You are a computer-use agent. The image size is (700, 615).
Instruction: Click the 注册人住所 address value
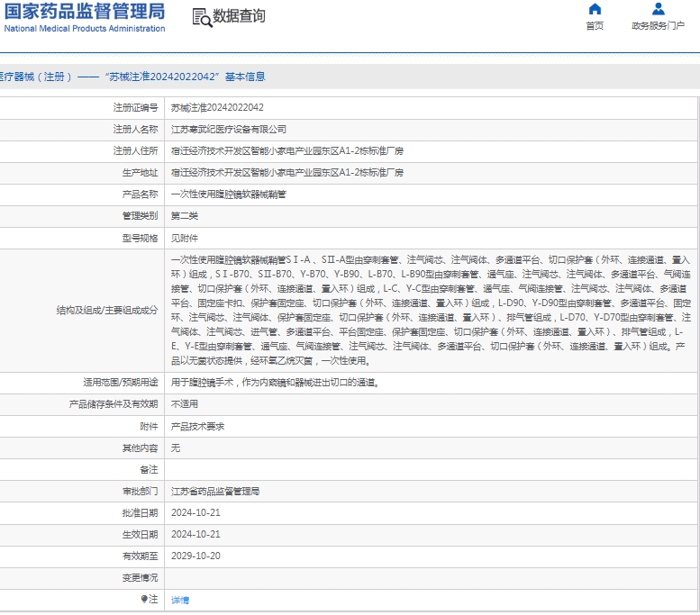[287, 151]
